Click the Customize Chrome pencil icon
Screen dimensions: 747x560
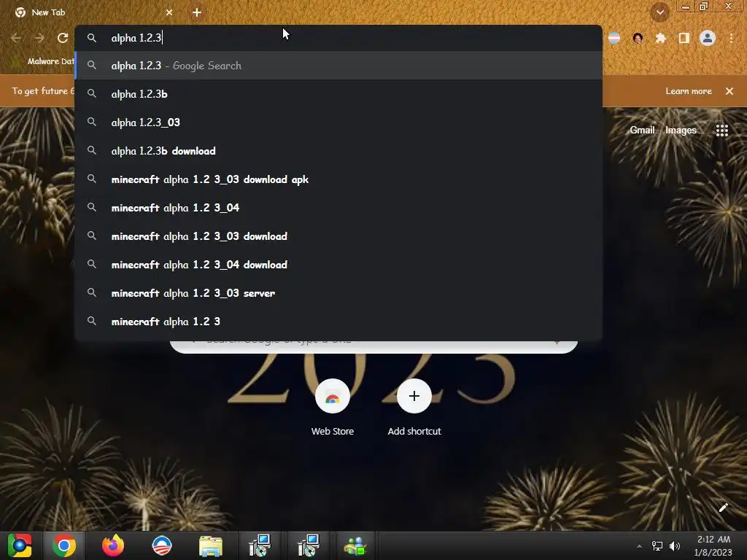723,507
